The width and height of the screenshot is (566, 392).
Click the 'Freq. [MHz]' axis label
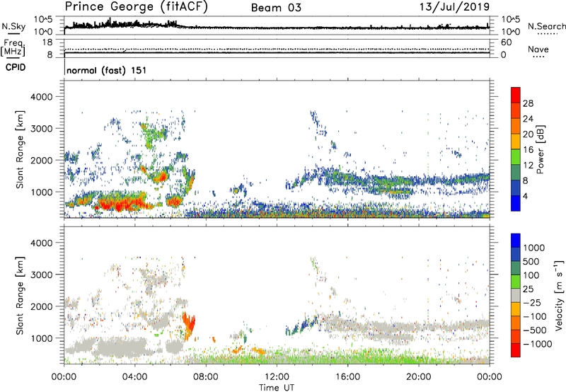pos(13,48)
